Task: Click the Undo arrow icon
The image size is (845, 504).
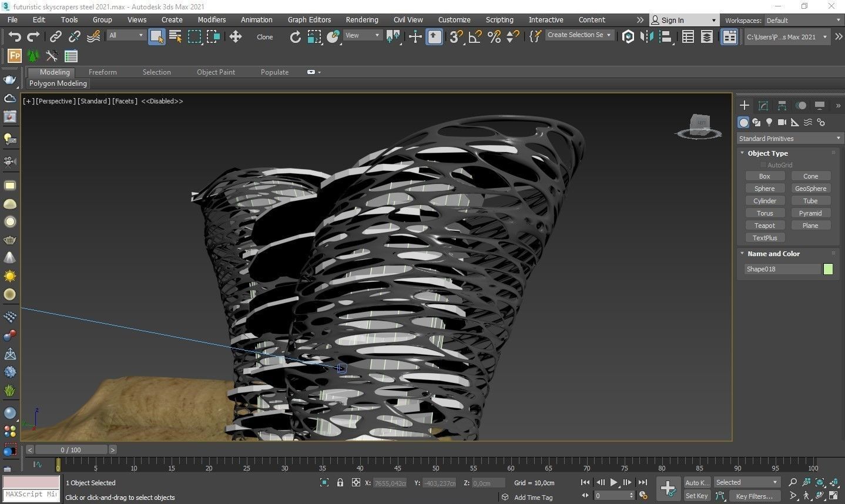Action: tap(14, 37)
